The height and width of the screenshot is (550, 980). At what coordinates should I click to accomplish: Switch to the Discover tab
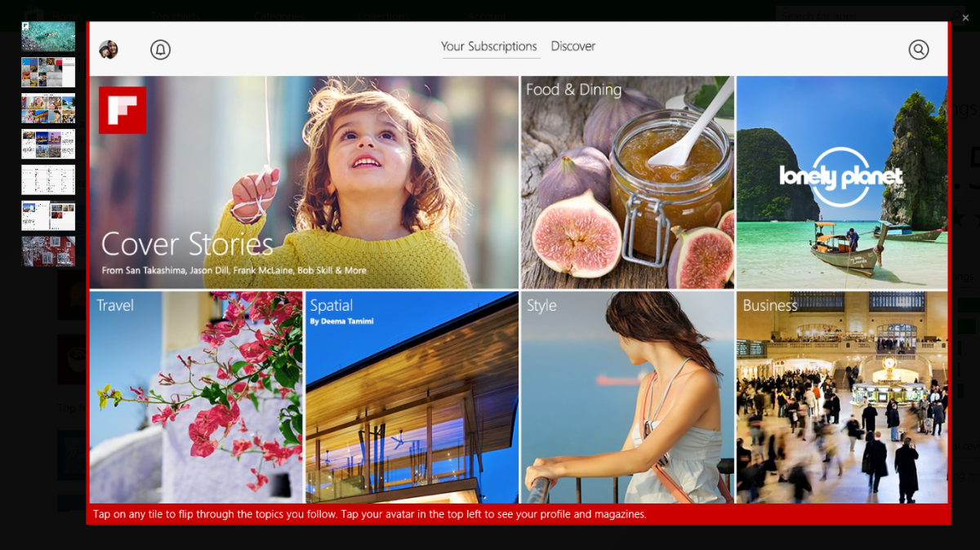click(573, 47)
